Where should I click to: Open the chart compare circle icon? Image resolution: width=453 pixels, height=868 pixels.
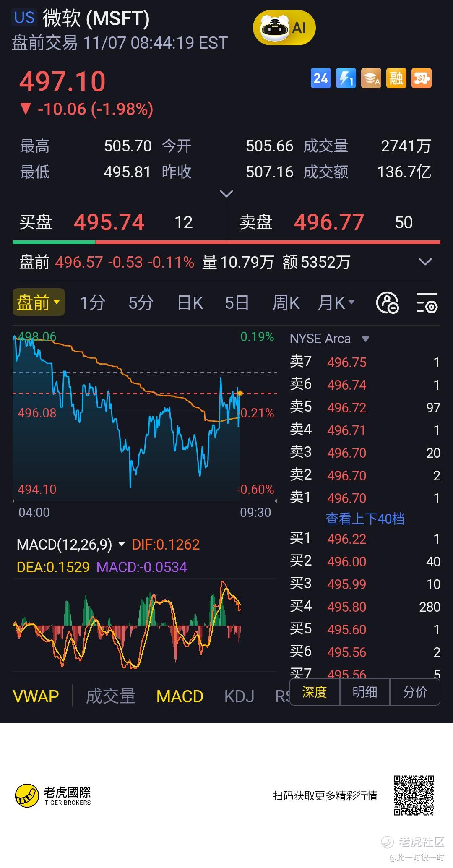(x=388, y=302)
